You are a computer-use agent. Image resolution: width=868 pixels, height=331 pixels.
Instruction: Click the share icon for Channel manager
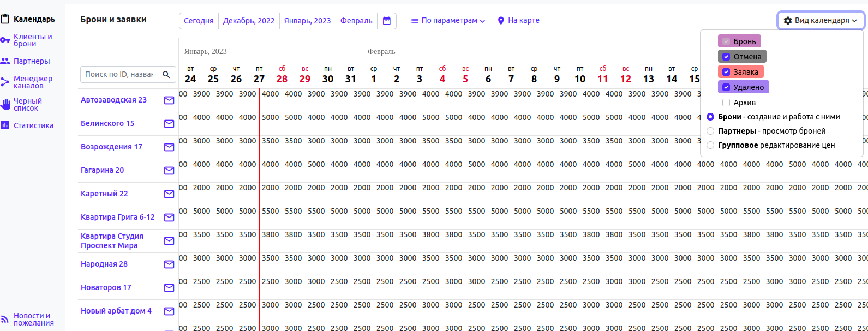tap(5, 82)
